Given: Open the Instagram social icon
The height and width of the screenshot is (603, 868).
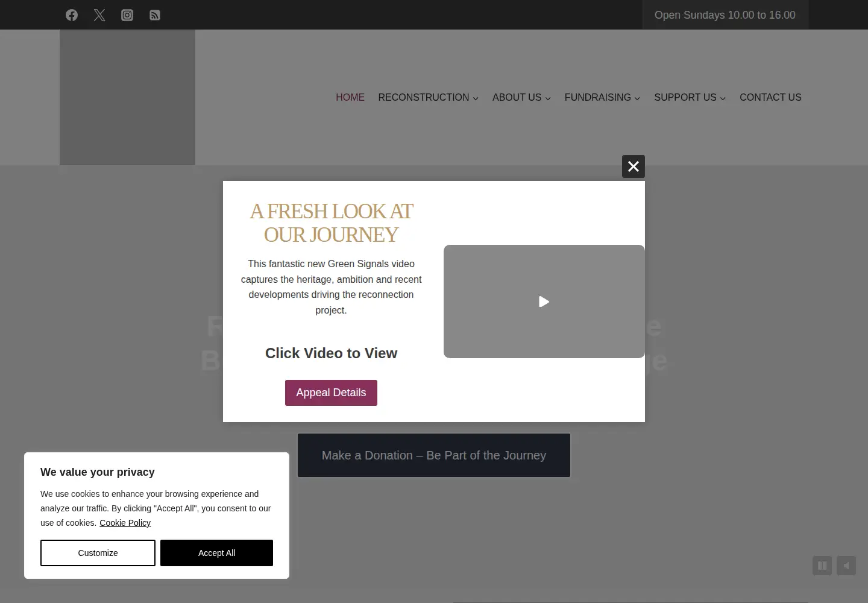Looking at the screenshot, I should coord(127,15).
